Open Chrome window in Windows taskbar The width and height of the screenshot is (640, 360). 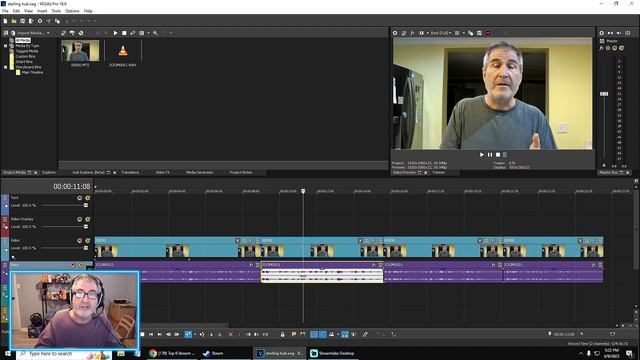pos(171,353)
